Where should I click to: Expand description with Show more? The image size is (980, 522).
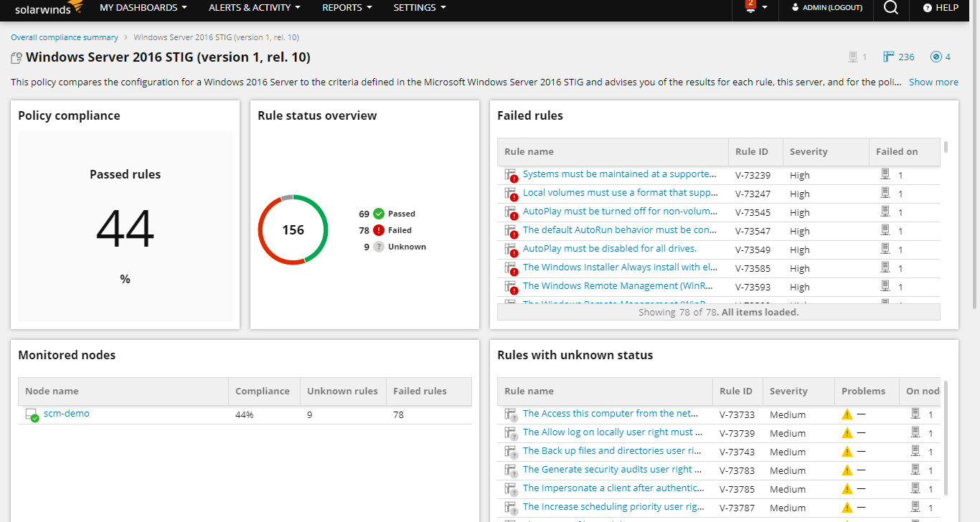[x=933, y=82]
